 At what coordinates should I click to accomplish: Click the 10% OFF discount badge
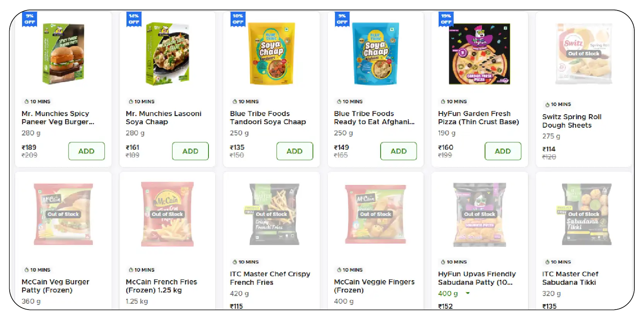[238, 19]
